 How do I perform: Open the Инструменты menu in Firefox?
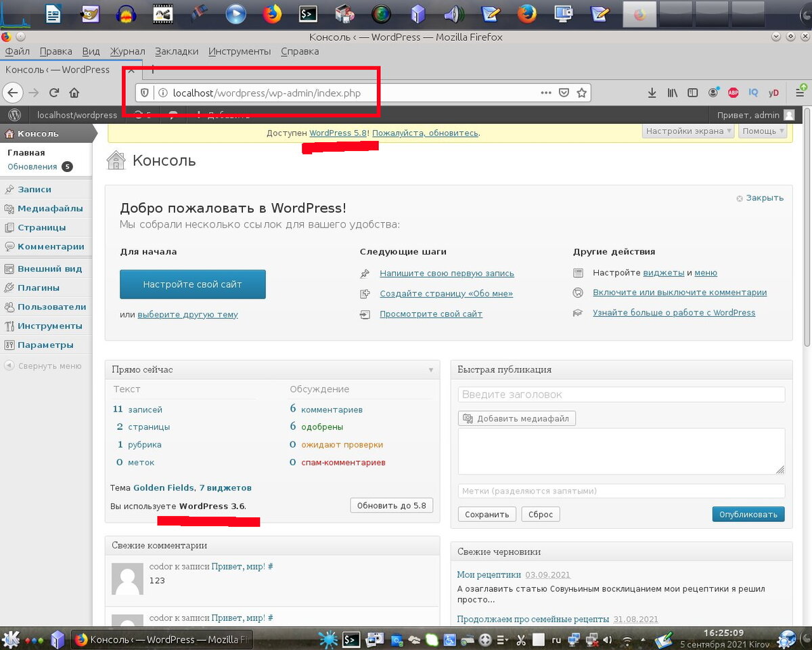tap(240, 51)
